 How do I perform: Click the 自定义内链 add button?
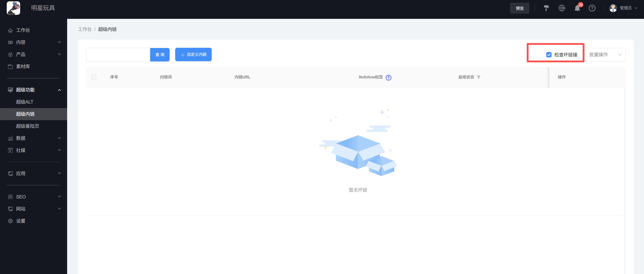(x=193, y=55)
